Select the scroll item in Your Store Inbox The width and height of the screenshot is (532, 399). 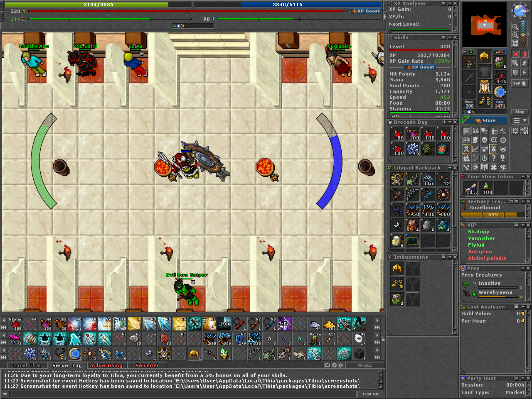[470, 188]
